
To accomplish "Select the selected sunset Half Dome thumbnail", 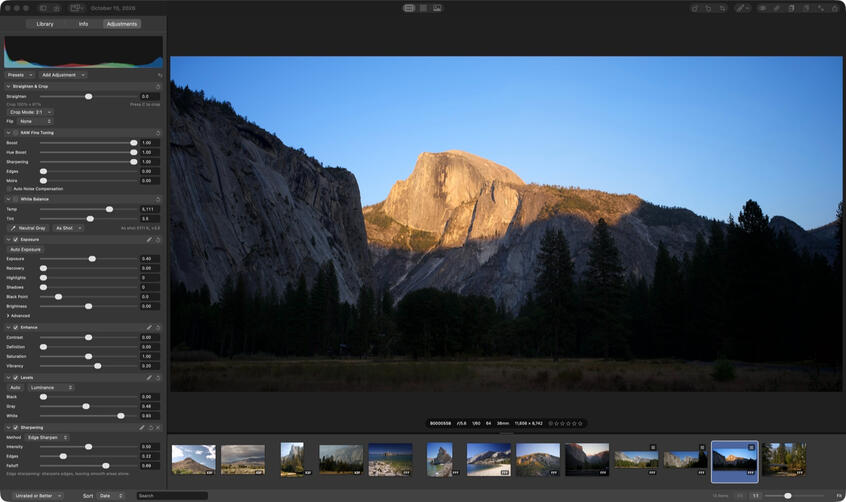I will [734, 462].
